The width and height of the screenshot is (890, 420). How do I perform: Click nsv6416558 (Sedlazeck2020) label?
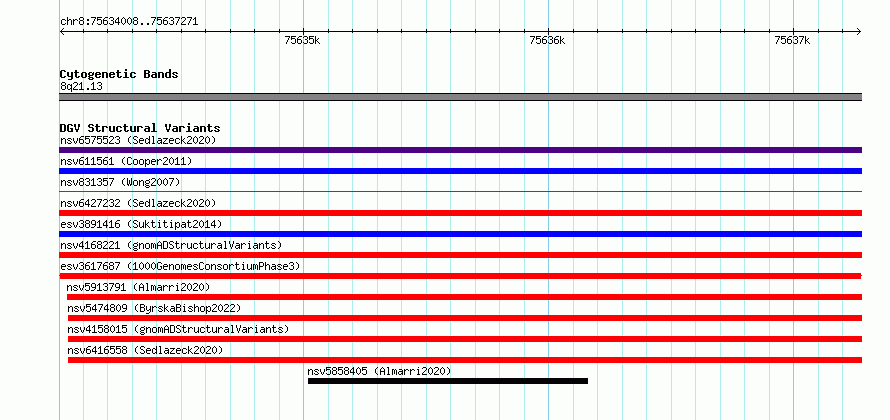tap(145, 350)
